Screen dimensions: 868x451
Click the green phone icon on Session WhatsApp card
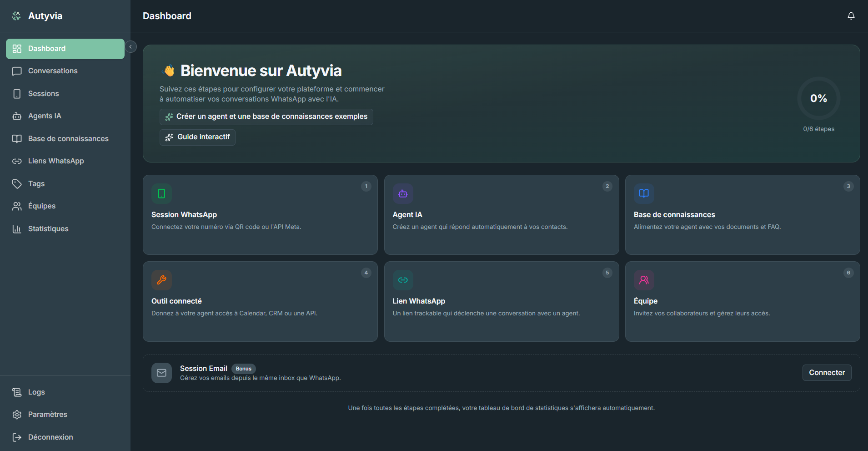click(x=161, y=194)
